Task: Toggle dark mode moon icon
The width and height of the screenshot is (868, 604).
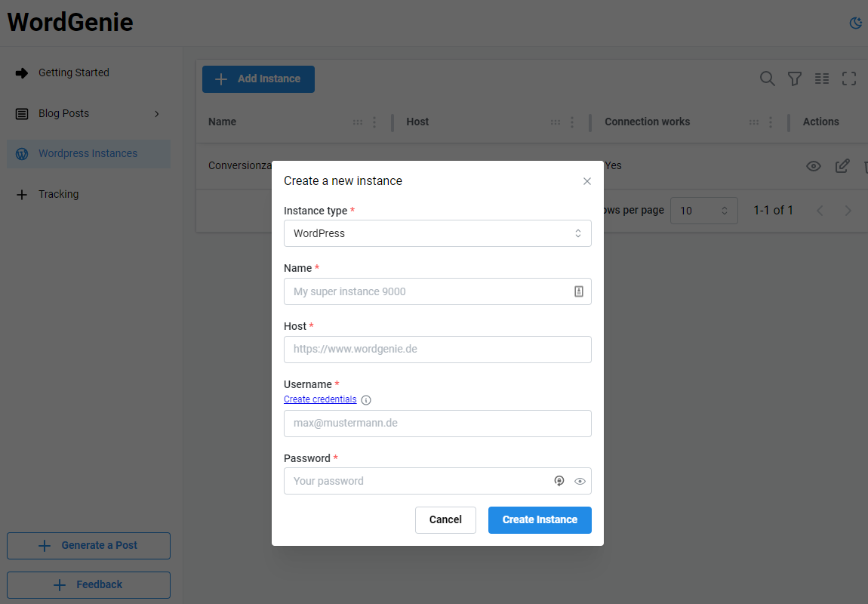Action: click(855, 23)
